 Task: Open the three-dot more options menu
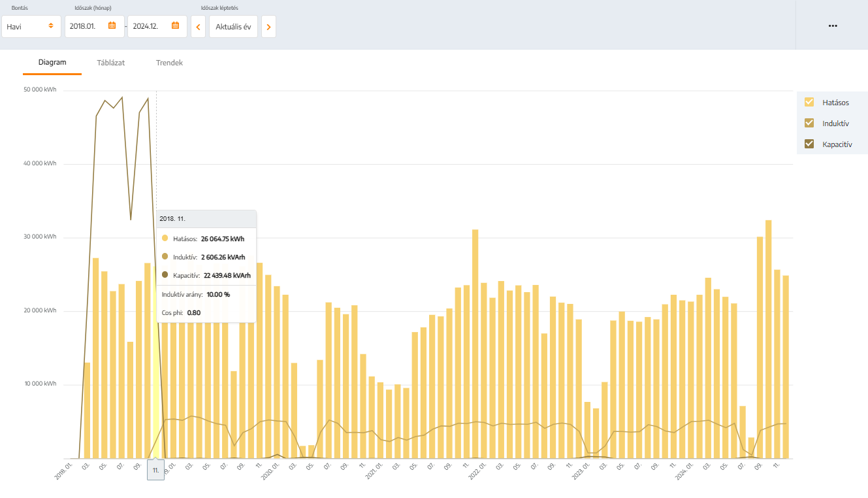pos(832,26)
